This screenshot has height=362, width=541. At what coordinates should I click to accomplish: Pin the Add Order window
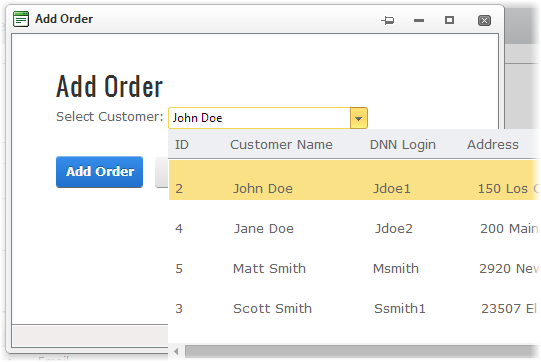pyautogui.click(x=388, y=21)
